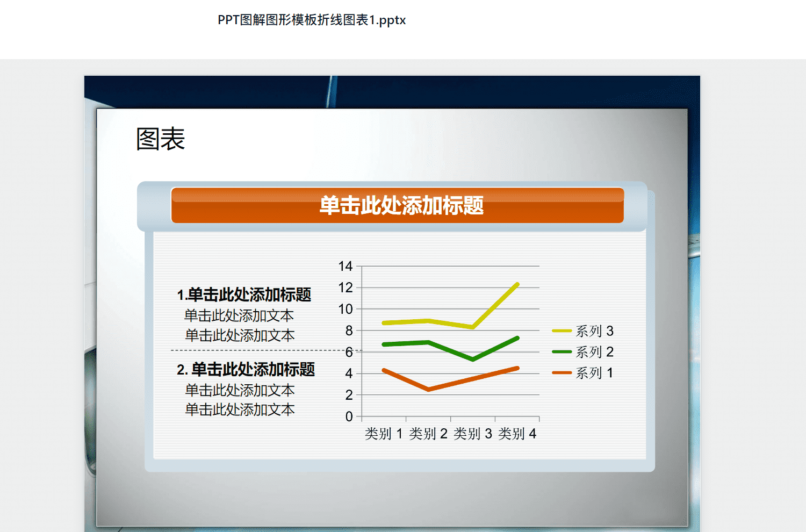Click the orange 系列 1 legend color marker
Screen dimensions: 806x532
click(562, 372)
